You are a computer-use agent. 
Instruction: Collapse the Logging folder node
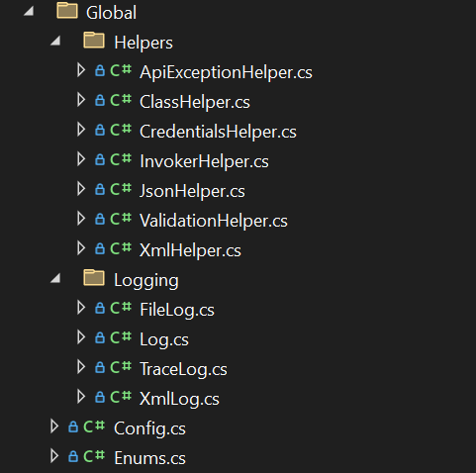pyautogui.click(x=55, y=278)
